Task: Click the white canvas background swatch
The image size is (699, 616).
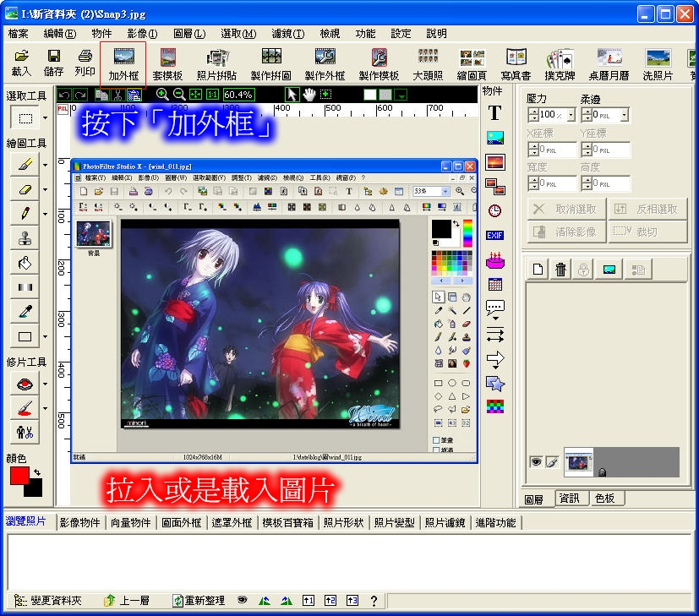Action: click(370, 95)
